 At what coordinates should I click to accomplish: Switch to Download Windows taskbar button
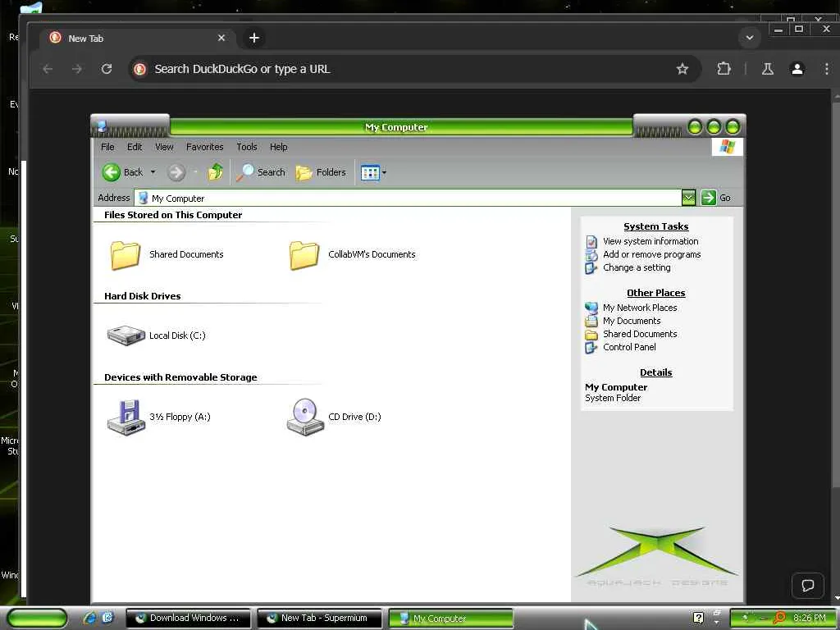[188, 619]
